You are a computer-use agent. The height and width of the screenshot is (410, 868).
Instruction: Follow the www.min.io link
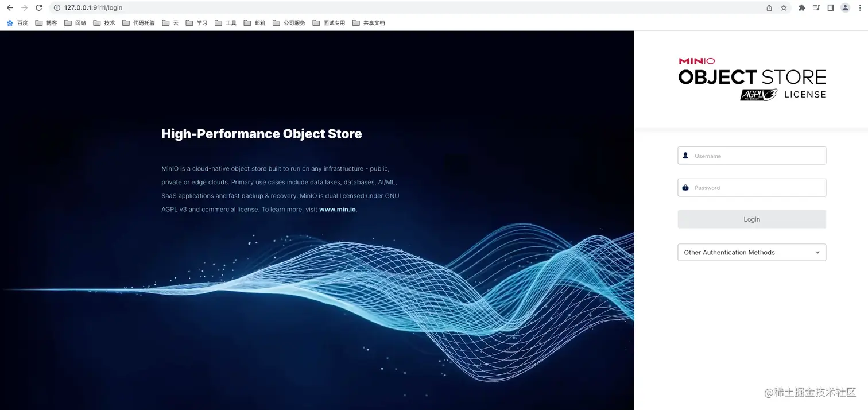(x=338, y=210)
